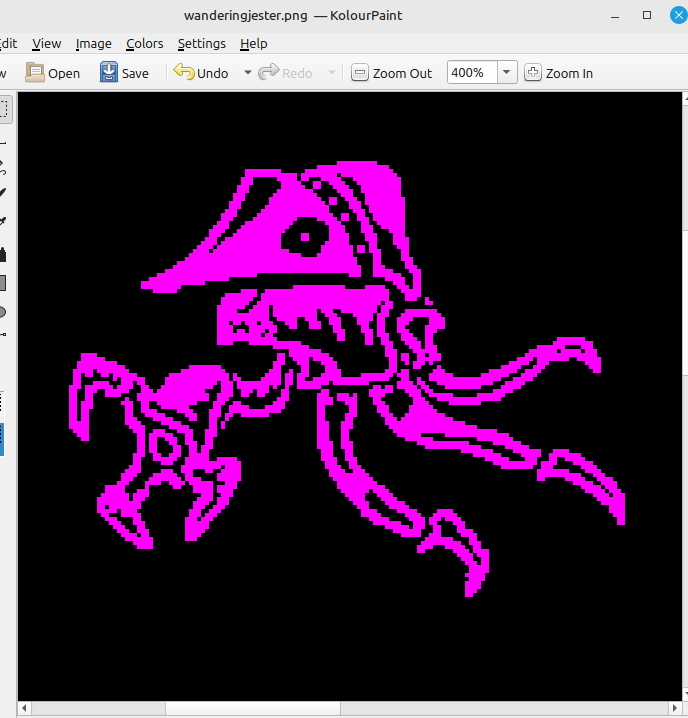Undo the last action
Screen dimensions: 688x718
200,73
